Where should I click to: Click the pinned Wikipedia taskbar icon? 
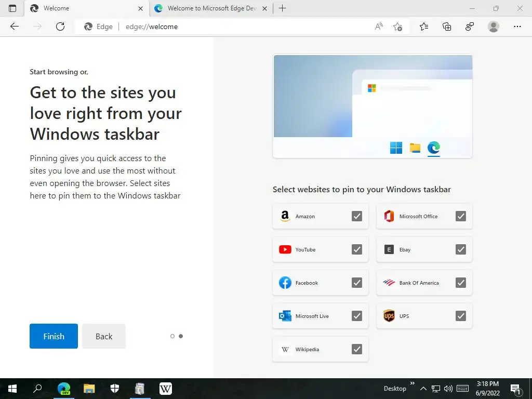(166, 389)
